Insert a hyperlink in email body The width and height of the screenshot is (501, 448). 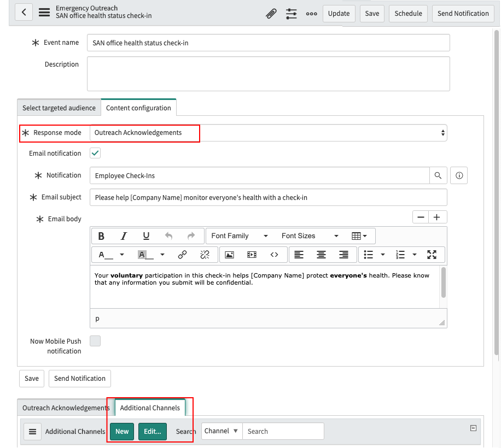pos(182,255)
